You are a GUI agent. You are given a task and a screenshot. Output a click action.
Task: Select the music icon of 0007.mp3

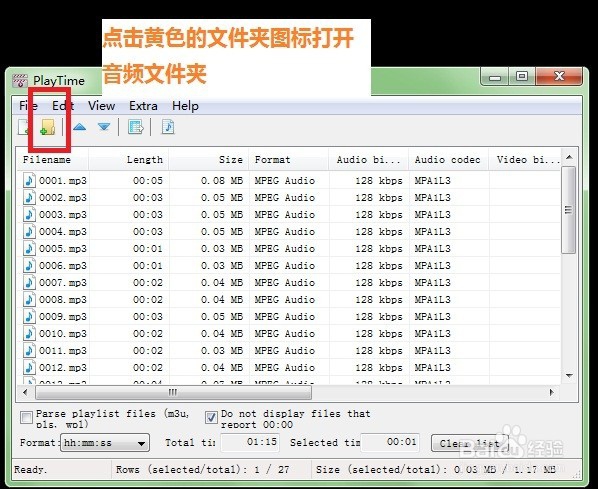tap(29, 282)
